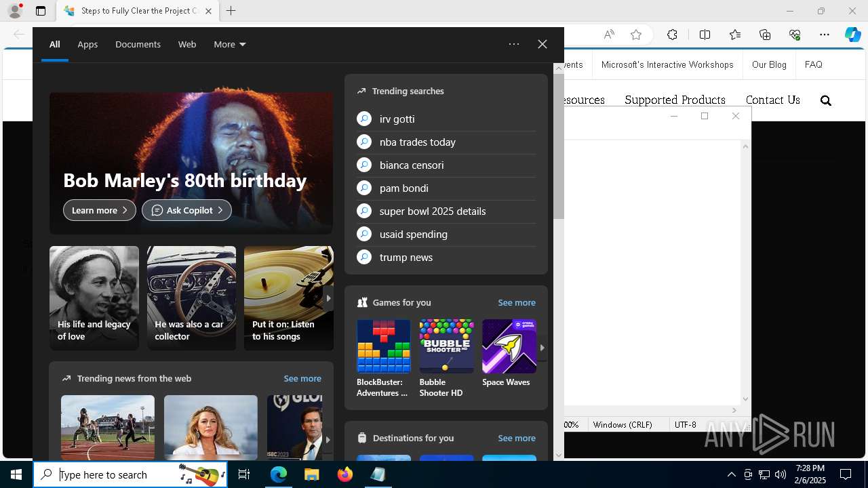
Task: Click the Type here to search box
Action: coord(131,474)
